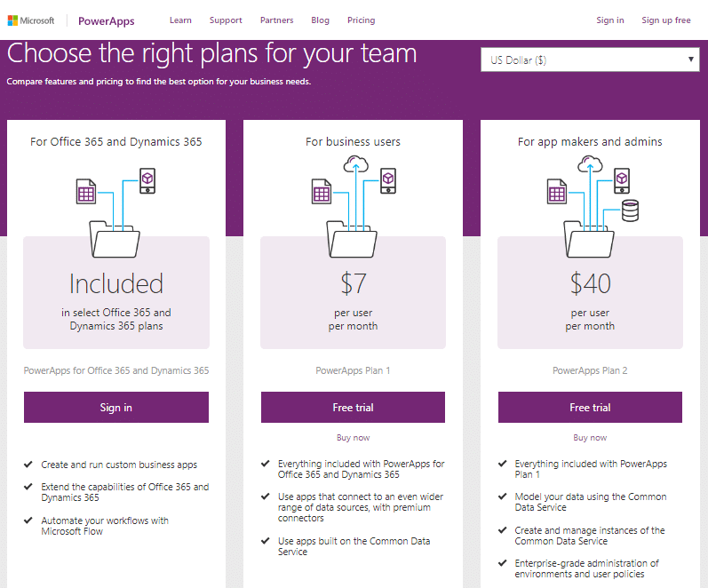Click the cloud icon in app makers card
Viewport: 708px width, 588px height.
[590, 163]
